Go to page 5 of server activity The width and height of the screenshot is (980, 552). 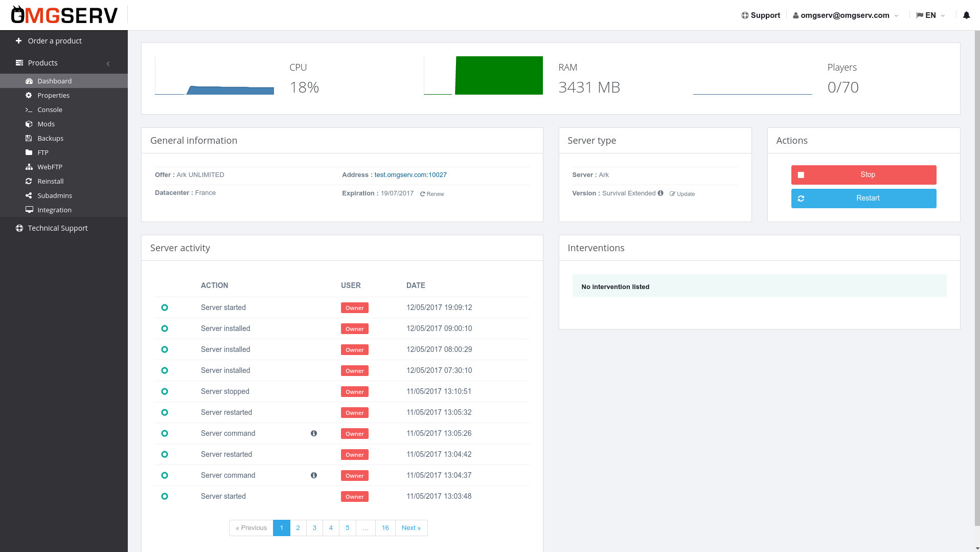[x=348, y=528]
